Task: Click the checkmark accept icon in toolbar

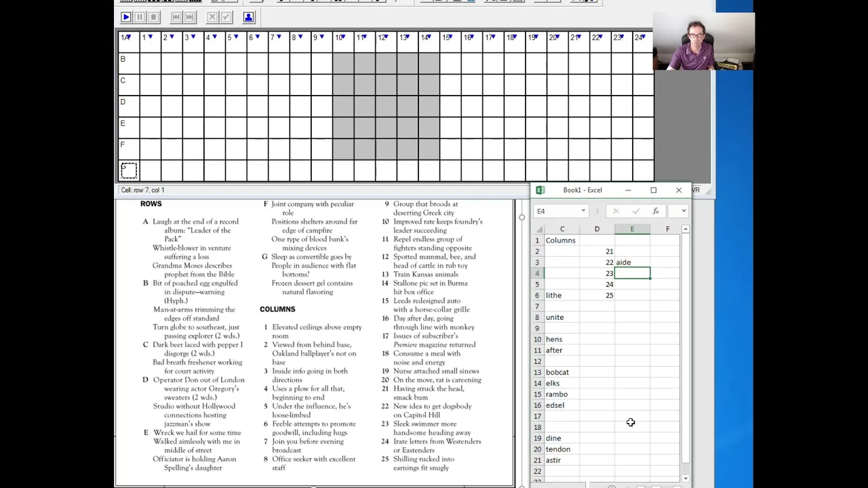Action: pyautogui.click(x=226, y=17)
